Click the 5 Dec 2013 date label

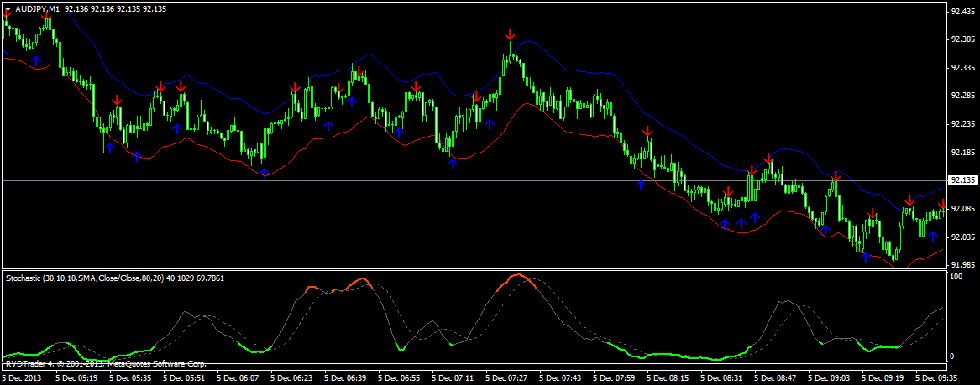click(20, 377)
